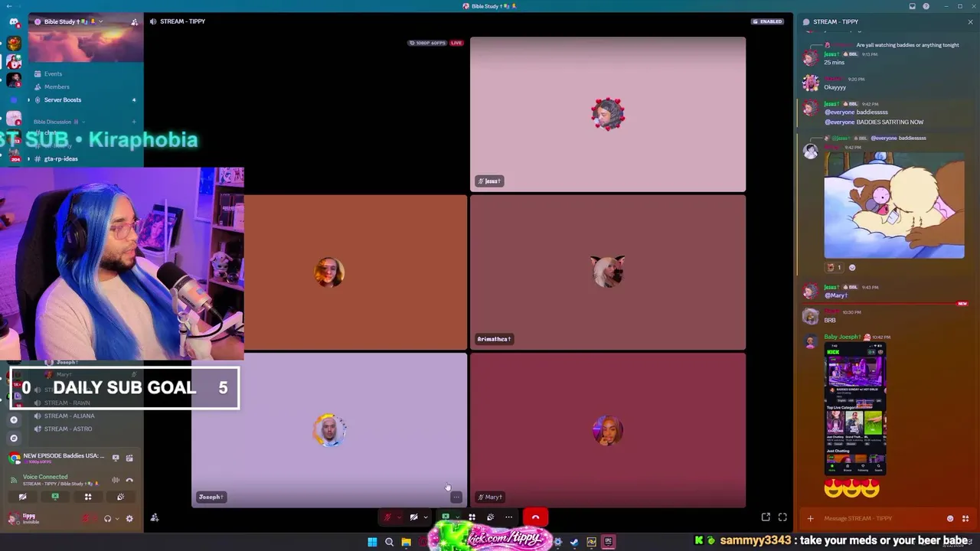Open activities button in left voice panel

(x=88, y=497)
